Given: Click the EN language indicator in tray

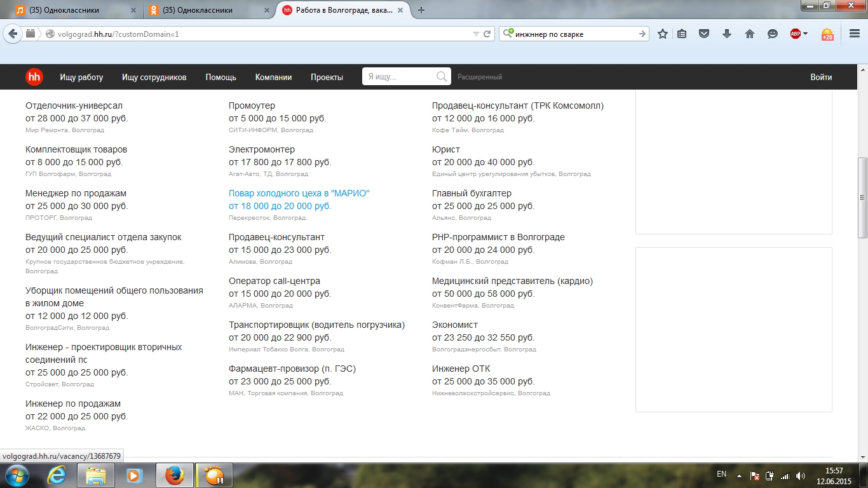Looking at the screenshot, I should tap(721, 474).
